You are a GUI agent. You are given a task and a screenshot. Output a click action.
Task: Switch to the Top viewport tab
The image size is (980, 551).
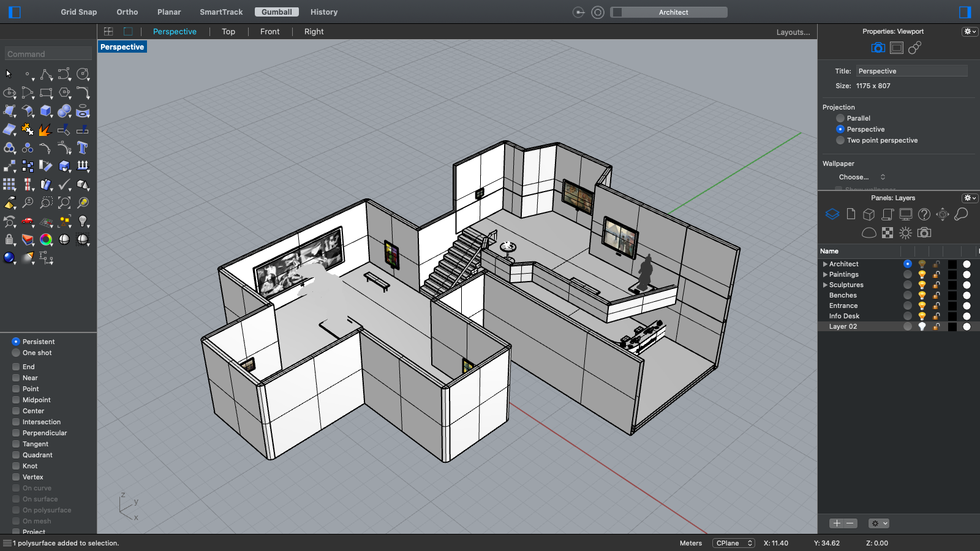228,32
